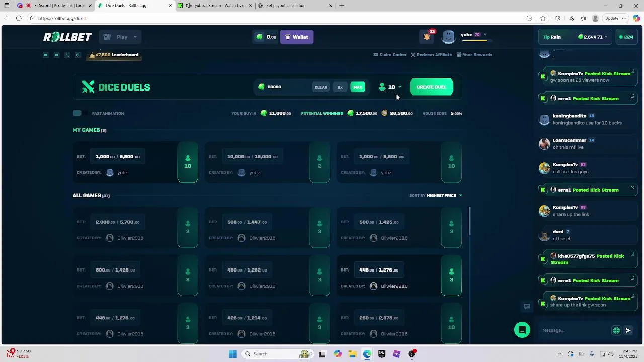This screenshot has height=362, width=644.
Task: Join the 508 / 1,447 duel
Action: coord(268,227)
